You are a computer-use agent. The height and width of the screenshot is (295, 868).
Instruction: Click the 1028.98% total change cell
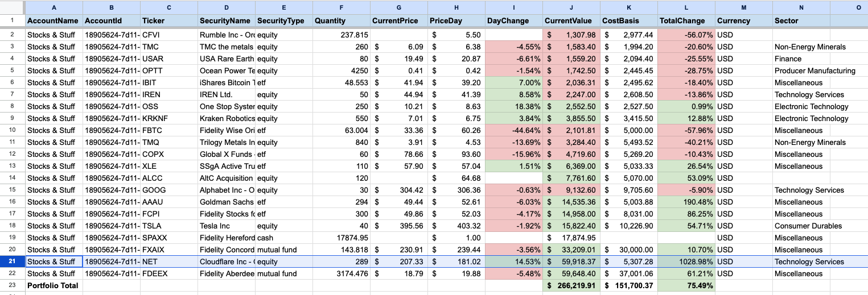tap(686, 261)
